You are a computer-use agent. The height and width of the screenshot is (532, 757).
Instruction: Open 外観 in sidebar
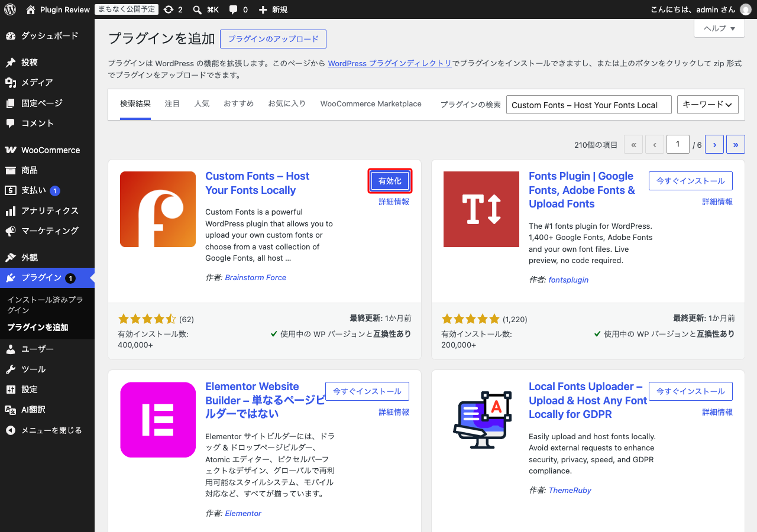pyautogui.click(x=47, y=258)
